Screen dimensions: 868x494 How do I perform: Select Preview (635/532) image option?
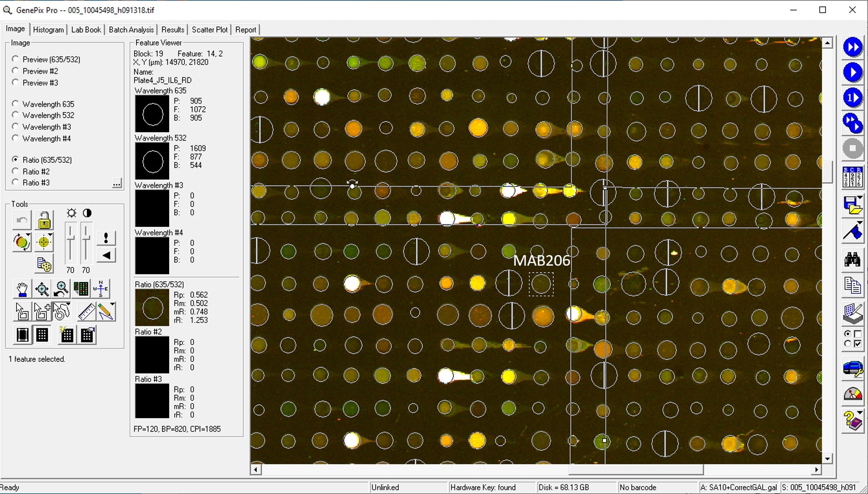(16, 59)
